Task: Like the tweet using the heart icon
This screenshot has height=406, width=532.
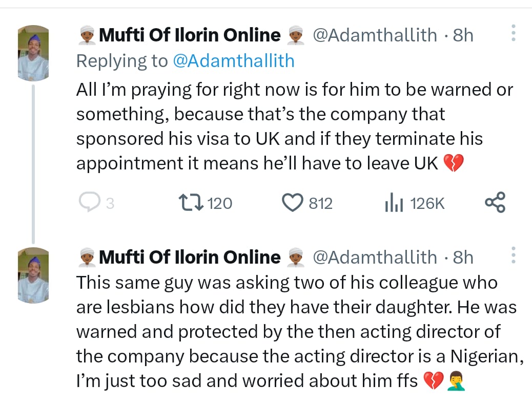Action: click(293, 203)
